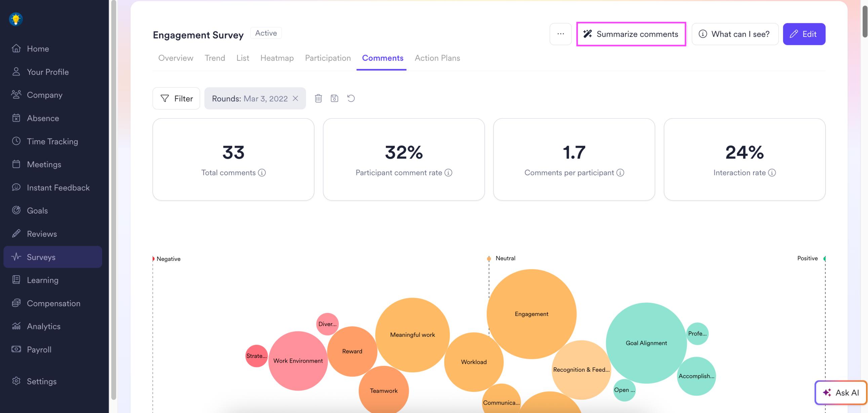Click the info icon beside Interaction rate
Viewport: 868px width, 413px height.
772,173
